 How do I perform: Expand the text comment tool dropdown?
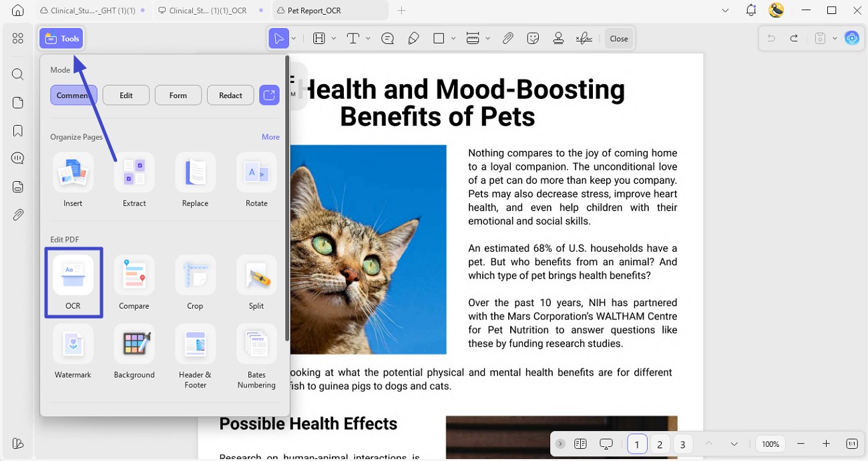[x=368, y=38]
